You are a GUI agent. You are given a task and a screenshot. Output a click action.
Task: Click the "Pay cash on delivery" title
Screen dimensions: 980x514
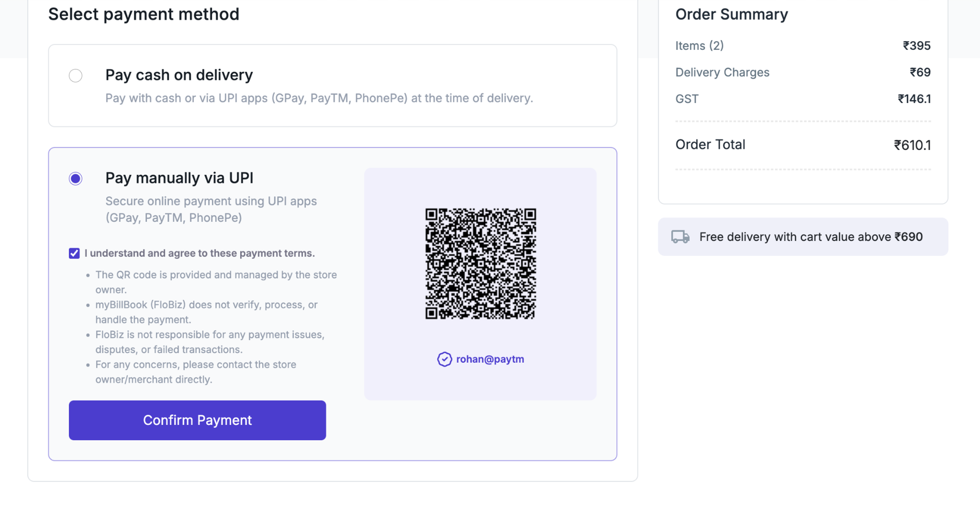point(179,75)
